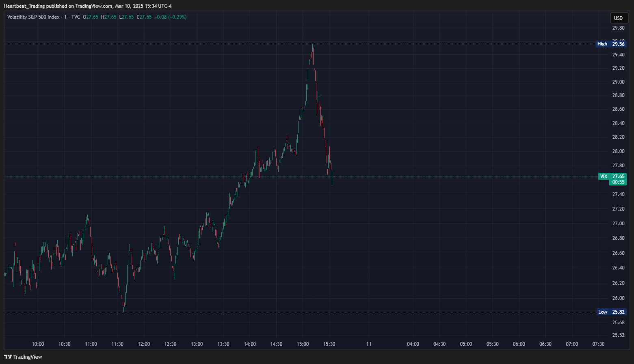
Task: Click the 06:30 time axis label
Action: pos(545,344)
